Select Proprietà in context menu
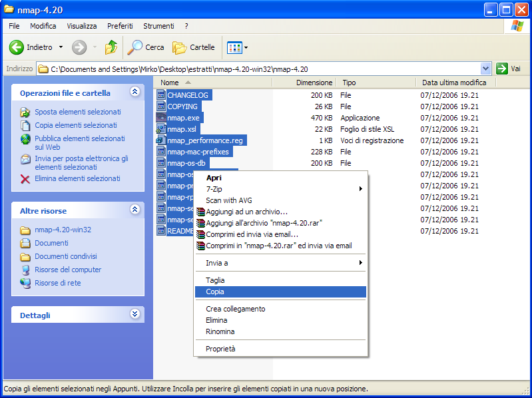 click(280, 349)
